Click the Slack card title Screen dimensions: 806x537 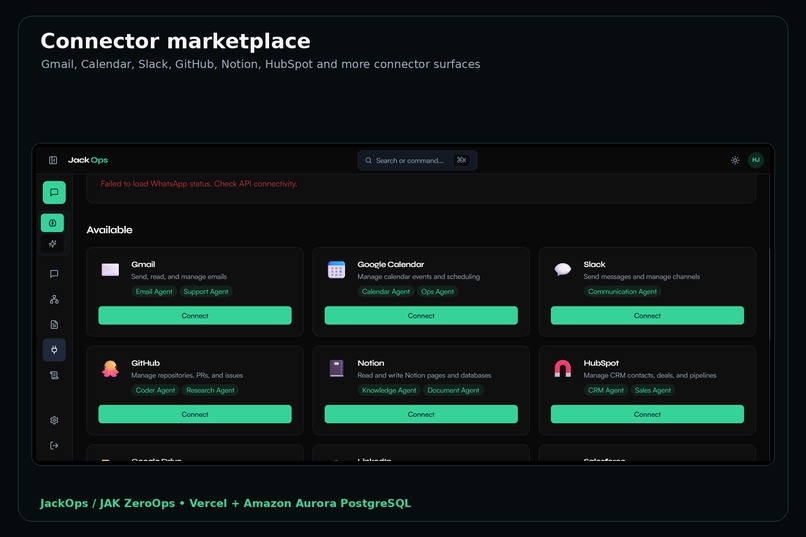point(594,264)
